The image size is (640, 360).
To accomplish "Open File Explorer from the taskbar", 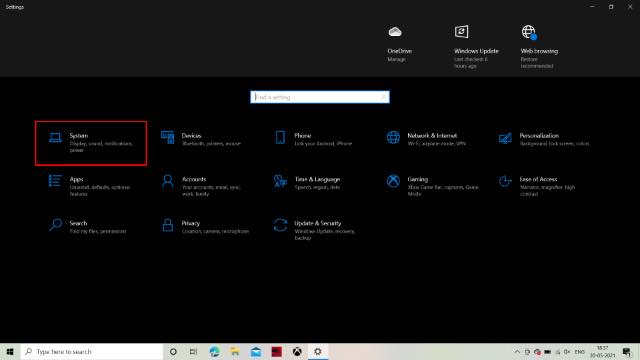I will (235, 351).
